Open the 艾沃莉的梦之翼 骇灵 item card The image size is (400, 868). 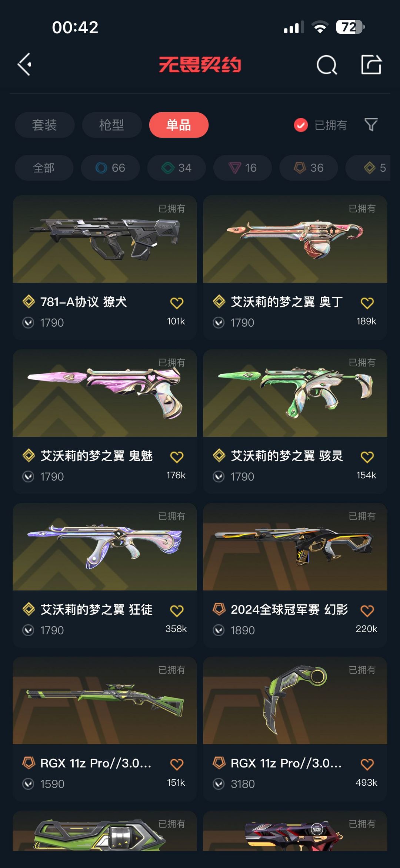295,421
